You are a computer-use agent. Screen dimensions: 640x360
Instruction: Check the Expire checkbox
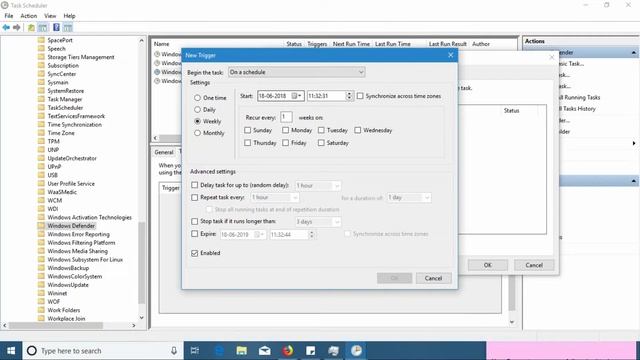click(x=195, y=234)
